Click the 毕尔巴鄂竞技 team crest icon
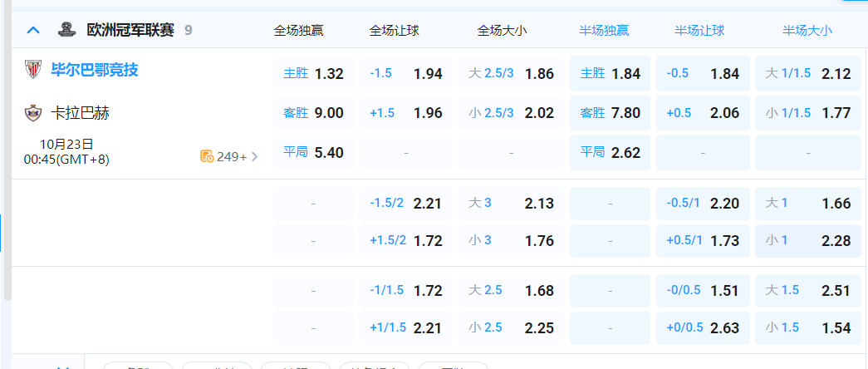Image resolution: width=868 pixels, height=369 pixels. [x=33, y=70]
